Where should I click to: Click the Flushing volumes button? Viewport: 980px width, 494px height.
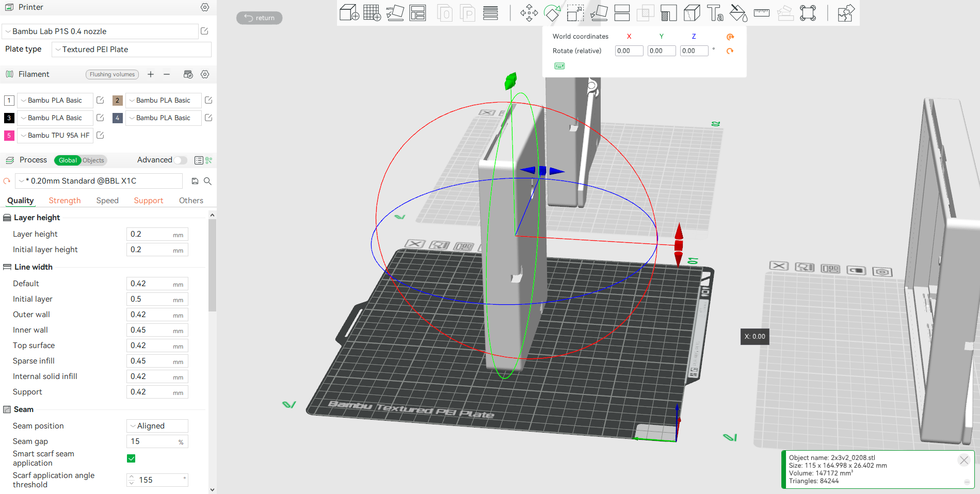click(x=112, y=74)
